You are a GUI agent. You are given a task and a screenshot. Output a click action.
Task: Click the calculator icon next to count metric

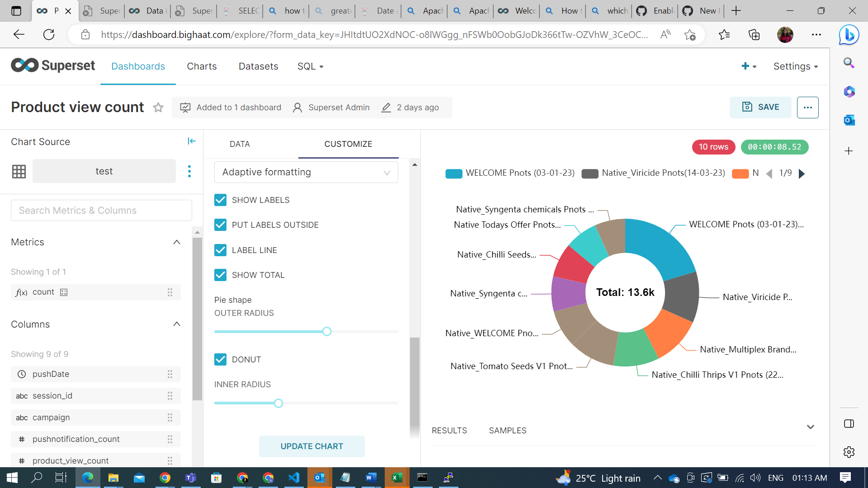64,292
